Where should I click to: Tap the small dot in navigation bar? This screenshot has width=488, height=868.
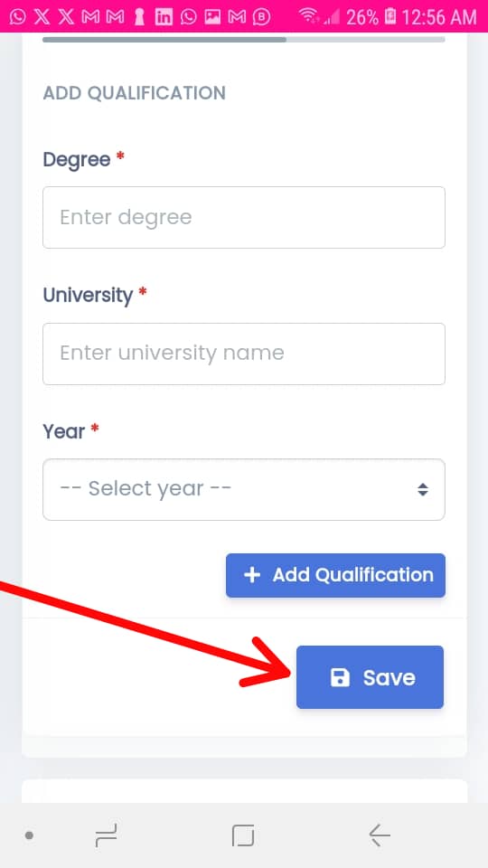pyautogui.click(x=29, y=835)
